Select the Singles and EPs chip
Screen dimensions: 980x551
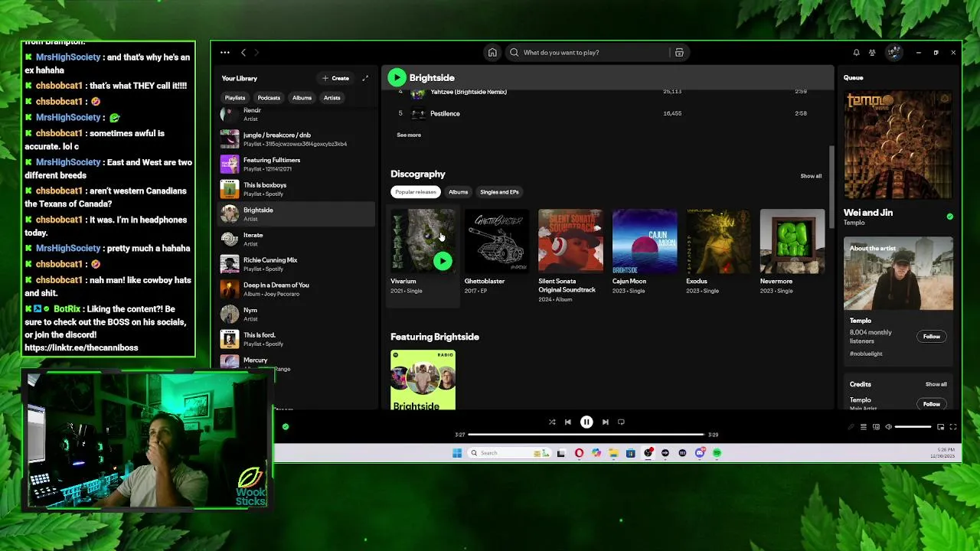(499, 192)
